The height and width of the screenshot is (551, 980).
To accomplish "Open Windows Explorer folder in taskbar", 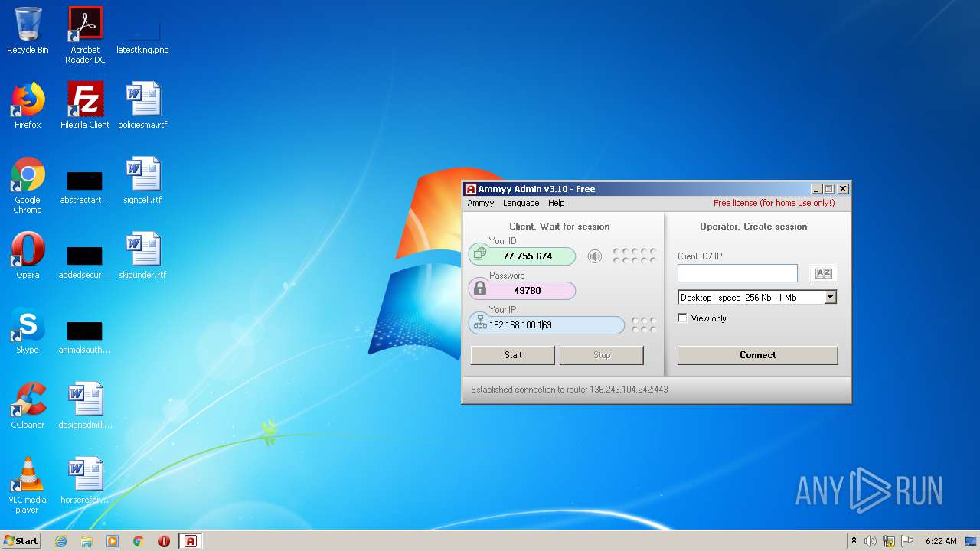I will point(87,541).
